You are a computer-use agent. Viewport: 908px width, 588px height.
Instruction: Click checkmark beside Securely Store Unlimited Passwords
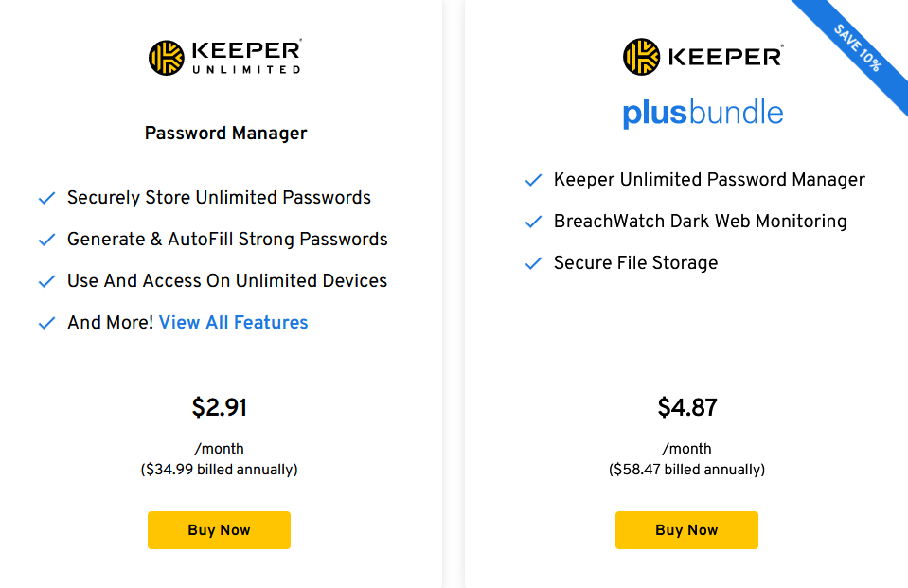[x=46, y=199]
